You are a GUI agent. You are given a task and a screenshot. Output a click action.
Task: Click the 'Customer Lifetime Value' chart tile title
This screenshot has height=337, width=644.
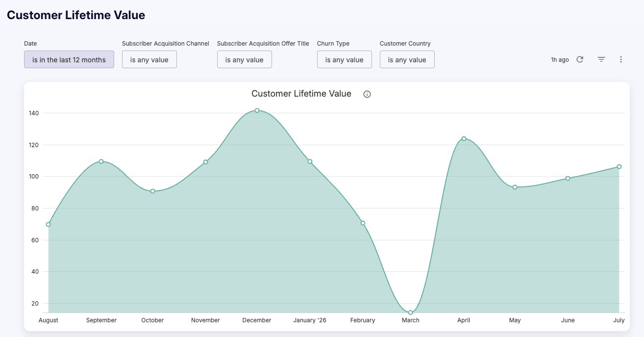tap(301, 94)
